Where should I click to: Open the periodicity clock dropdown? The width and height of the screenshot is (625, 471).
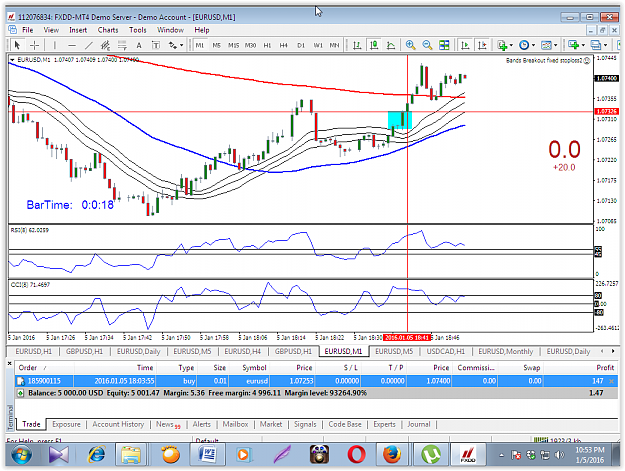527,45
